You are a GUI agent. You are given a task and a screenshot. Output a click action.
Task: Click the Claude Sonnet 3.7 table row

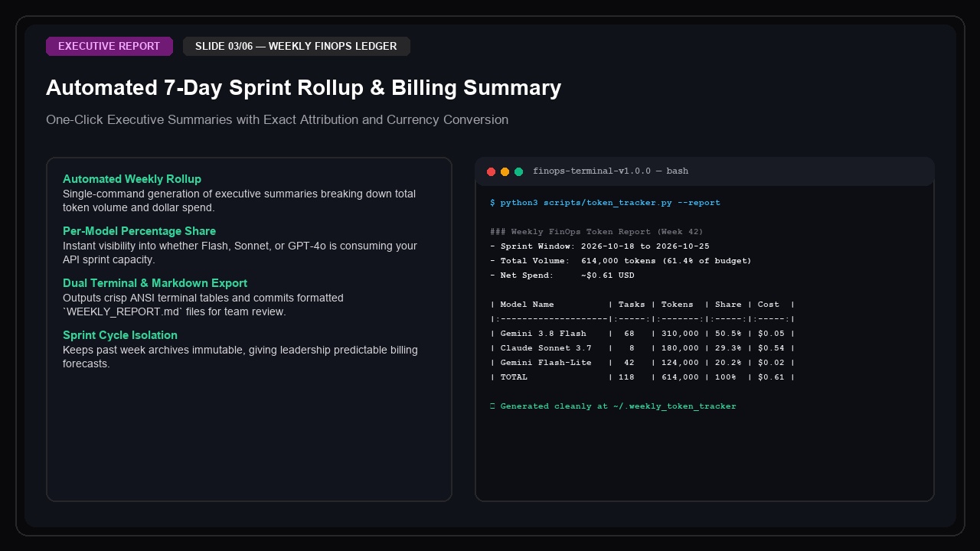(x=642, y=348)
